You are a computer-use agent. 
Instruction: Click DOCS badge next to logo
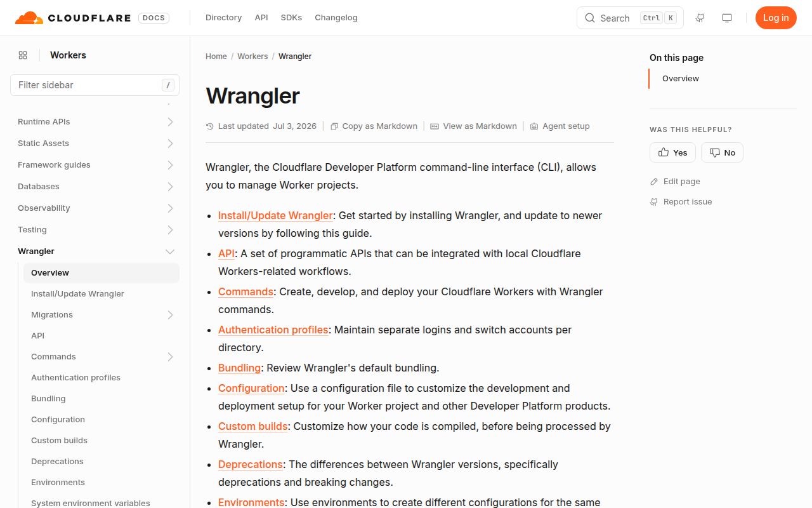click(154, 18)
